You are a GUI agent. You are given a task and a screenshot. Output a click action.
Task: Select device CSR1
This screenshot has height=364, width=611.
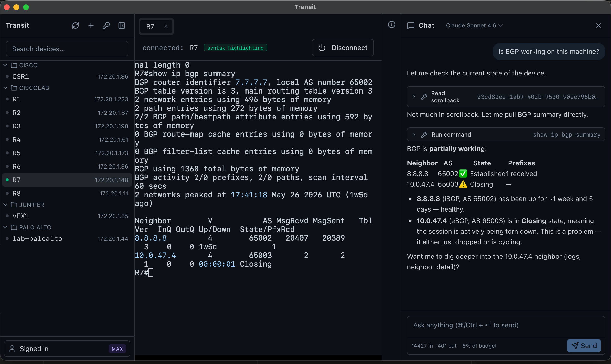pos(67,76)
